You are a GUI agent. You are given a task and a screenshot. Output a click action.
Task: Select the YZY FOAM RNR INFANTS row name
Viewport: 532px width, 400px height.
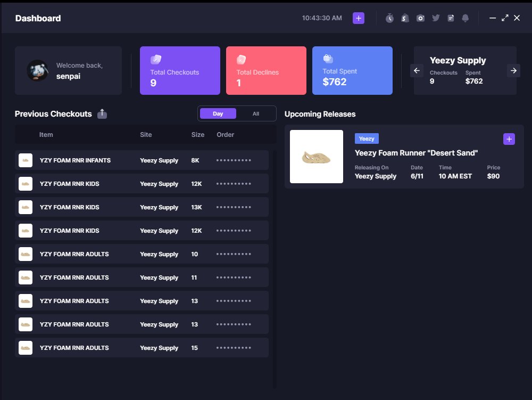[x=75, y=160]
